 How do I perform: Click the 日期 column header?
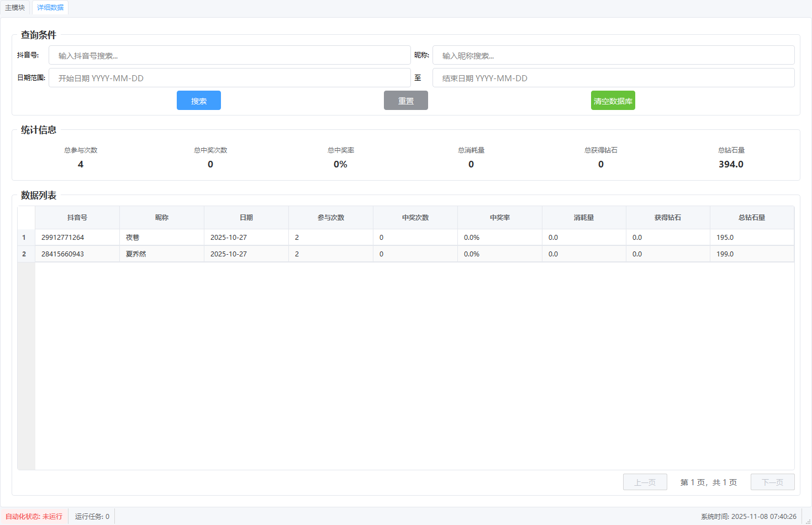pyautogui.click(x=246, y=218)
